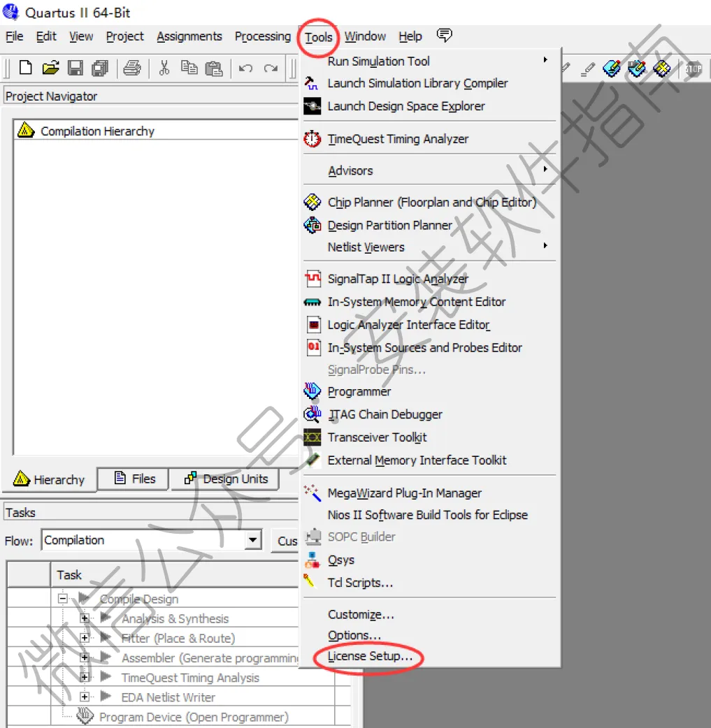The image size is (711, 728).
Task: Open the Edit menu
Action: coord(46,36)
